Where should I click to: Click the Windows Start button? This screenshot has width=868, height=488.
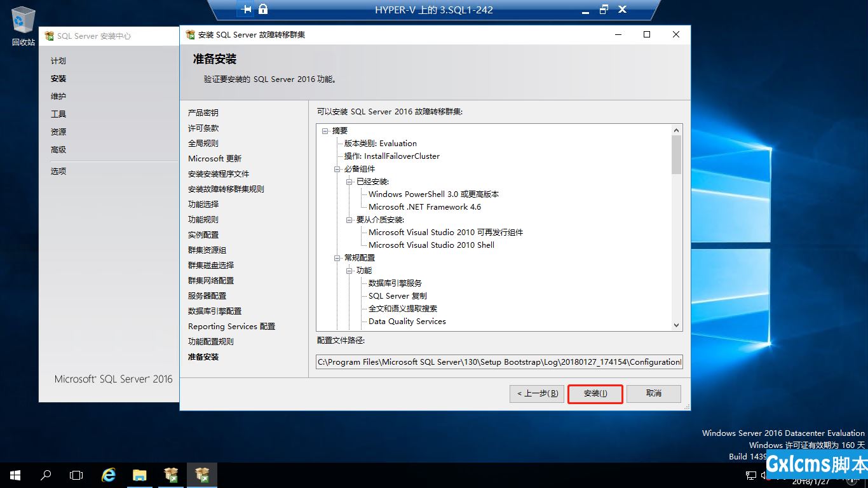point(15,475)
